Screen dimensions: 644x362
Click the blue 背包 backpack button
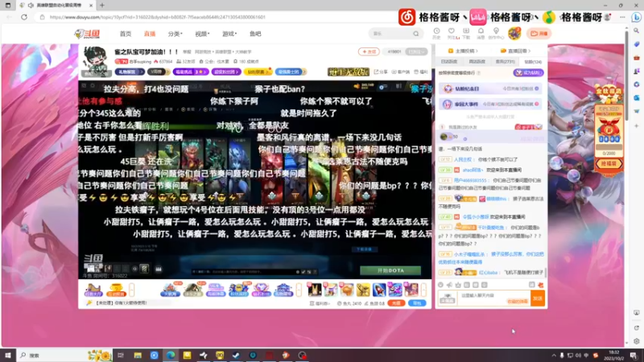pos(417,303)
